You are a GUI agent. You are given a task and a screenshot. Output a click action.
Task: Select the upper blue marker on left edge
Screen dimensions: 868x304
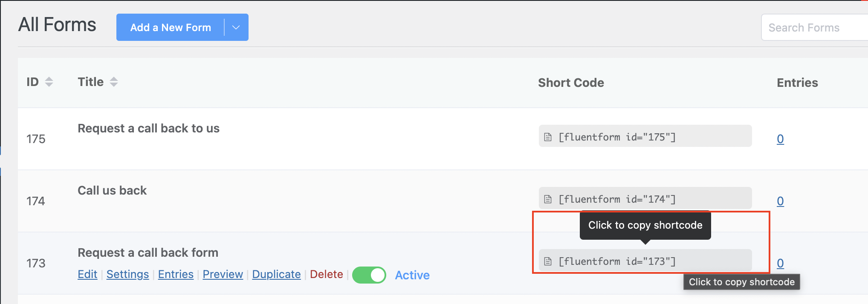[1, 151]
